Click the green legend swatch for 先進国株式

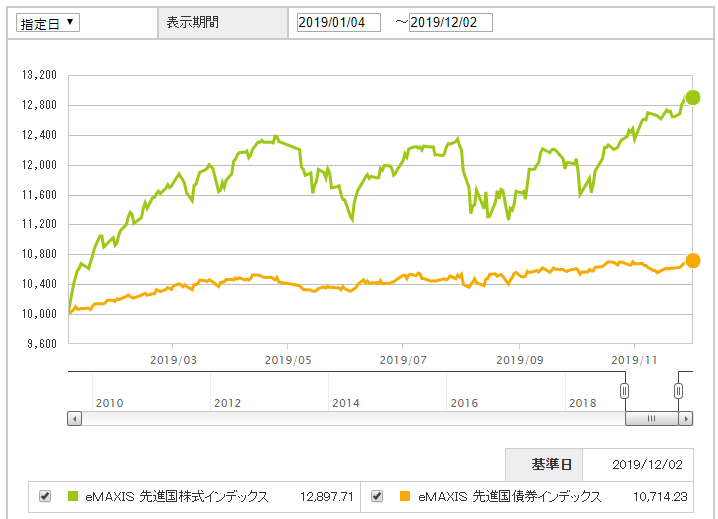73,496
